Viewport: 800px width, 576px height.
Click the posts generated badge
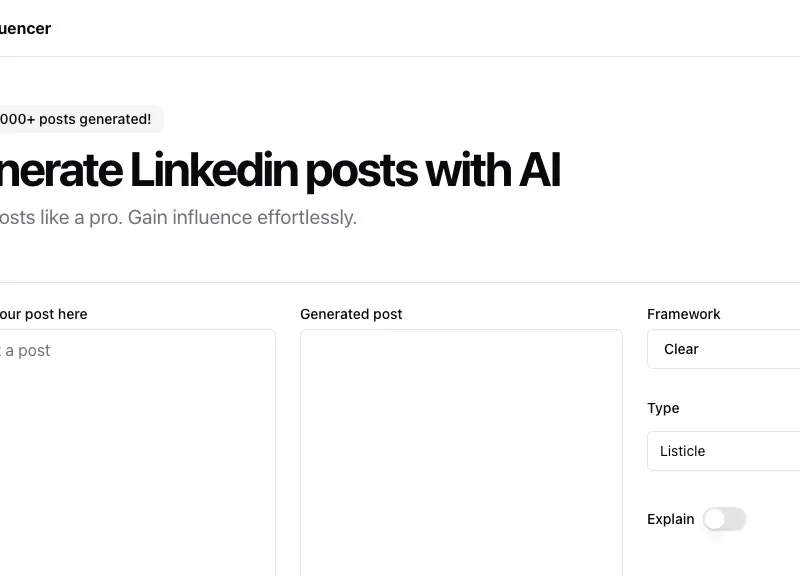point(76,119)
